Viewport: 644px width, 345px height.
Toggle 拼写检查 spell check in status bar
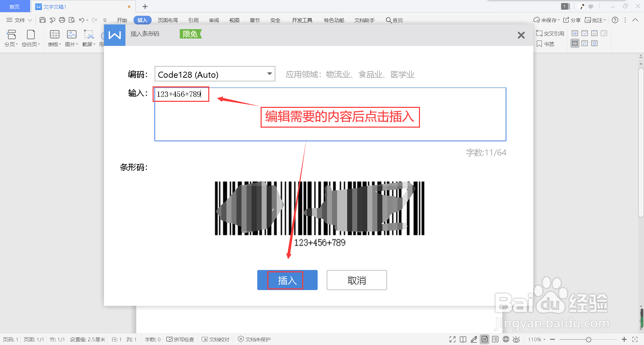pos(180,339)
